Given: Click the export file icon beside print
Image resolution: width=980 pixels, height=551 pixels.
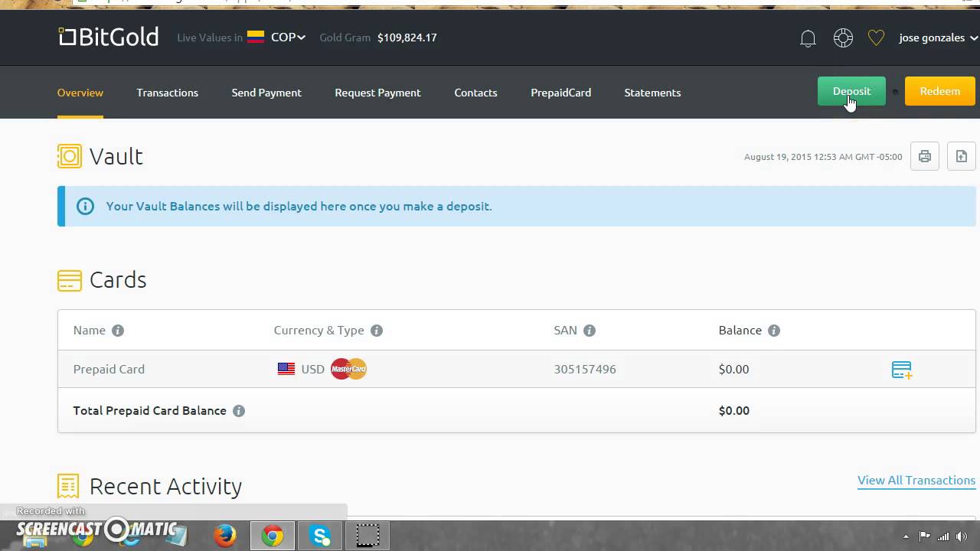Looking at the screenshot, I should [x=962, y=156].
